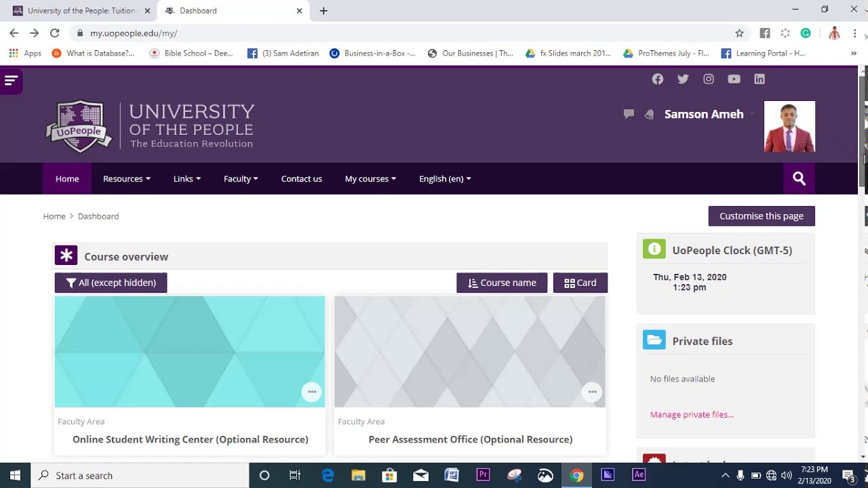
Task: Click Customise this page button
Action: [x=762, y=216]
